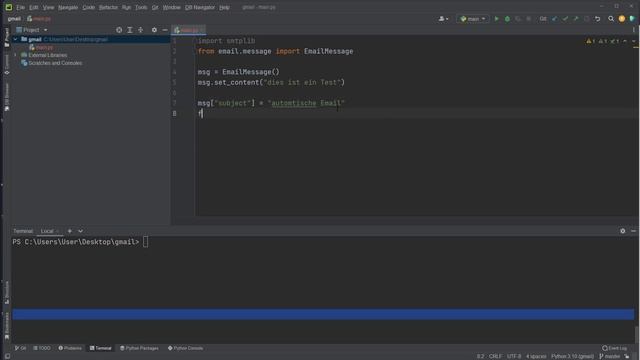Hide the terminal panel with minus

click(x=633, y=231)
